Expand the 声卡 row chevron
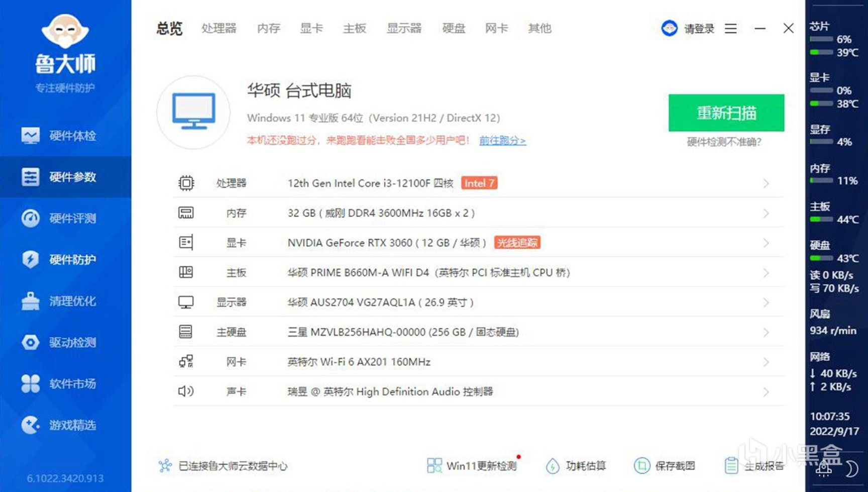868x492 pixels. 766,391
